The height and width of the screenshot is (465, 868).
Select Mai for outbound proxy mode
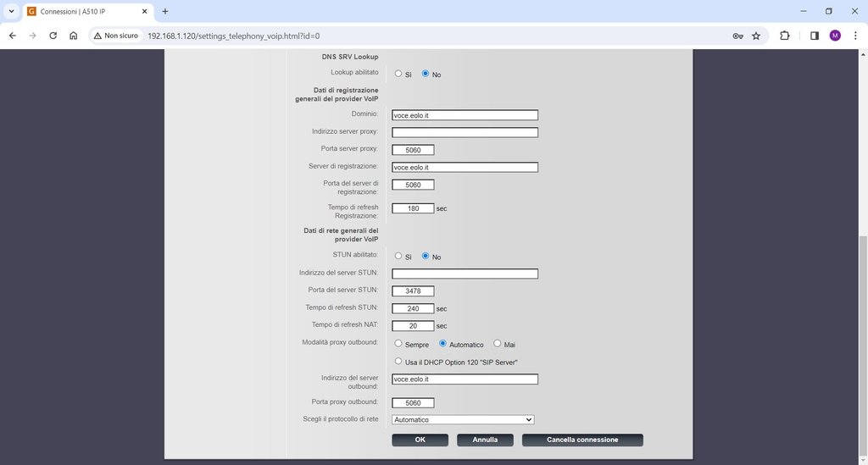[x=498, y=344]
